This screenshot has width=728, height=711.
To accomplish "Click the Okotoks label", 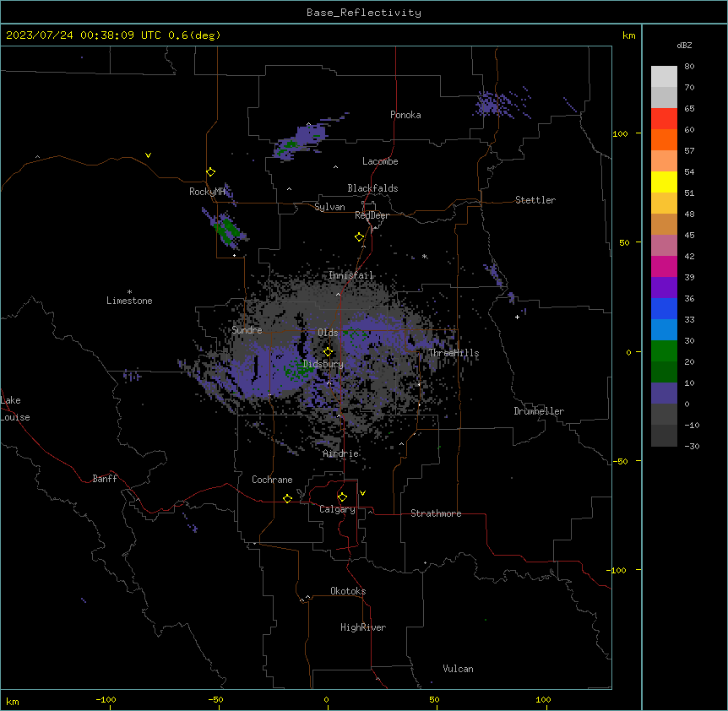I will click(348, 591).
